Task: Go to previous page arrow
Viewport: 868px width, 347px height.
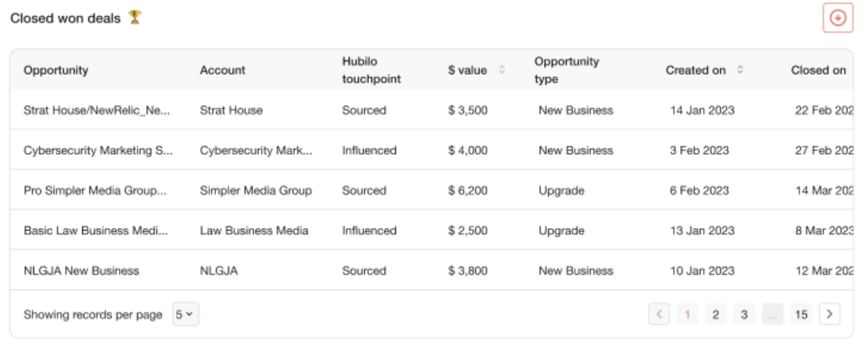Action: pos(659,314)
